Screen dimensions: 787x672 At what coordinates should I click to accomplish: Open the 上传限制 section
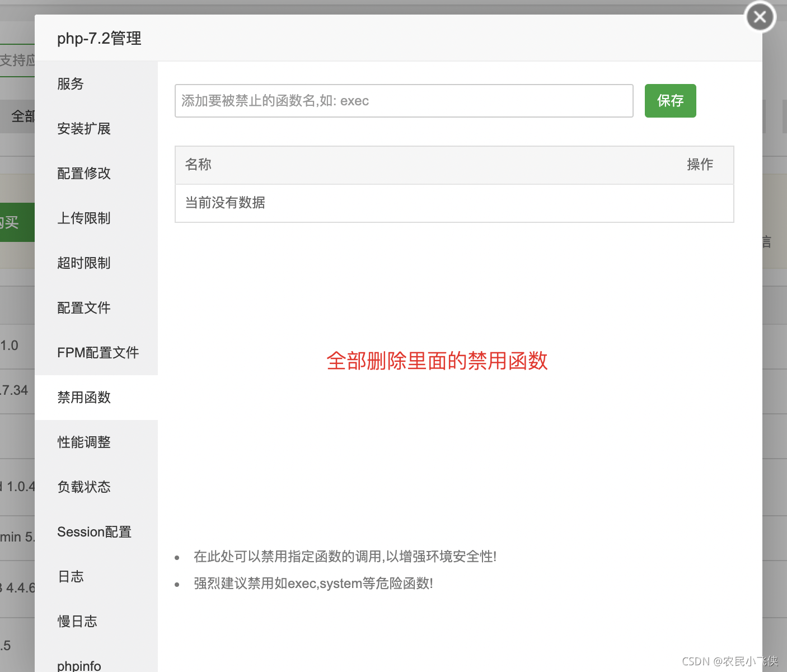tap(96, 218)
